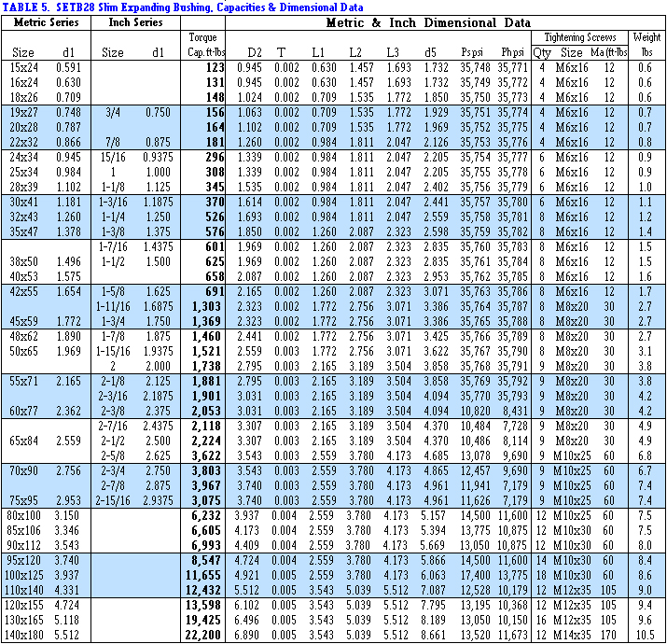Select the d5 column header

click(430, 52)
